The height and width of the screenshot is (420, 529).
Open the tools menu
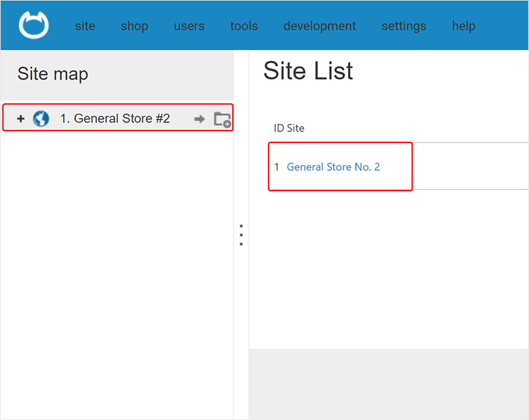[243, 26]
